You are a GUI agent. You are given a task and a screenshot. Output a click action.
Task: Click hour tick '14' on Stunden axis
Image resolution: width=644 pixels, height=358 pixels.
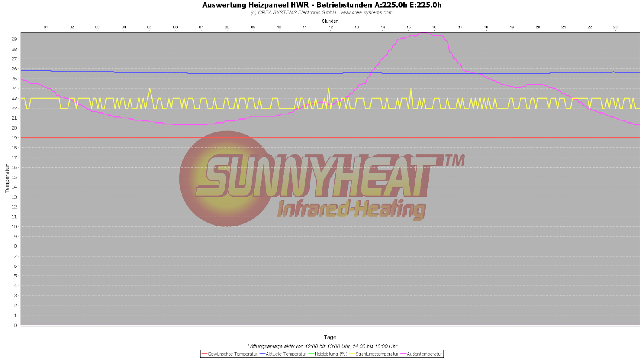[x=383, y=27]
